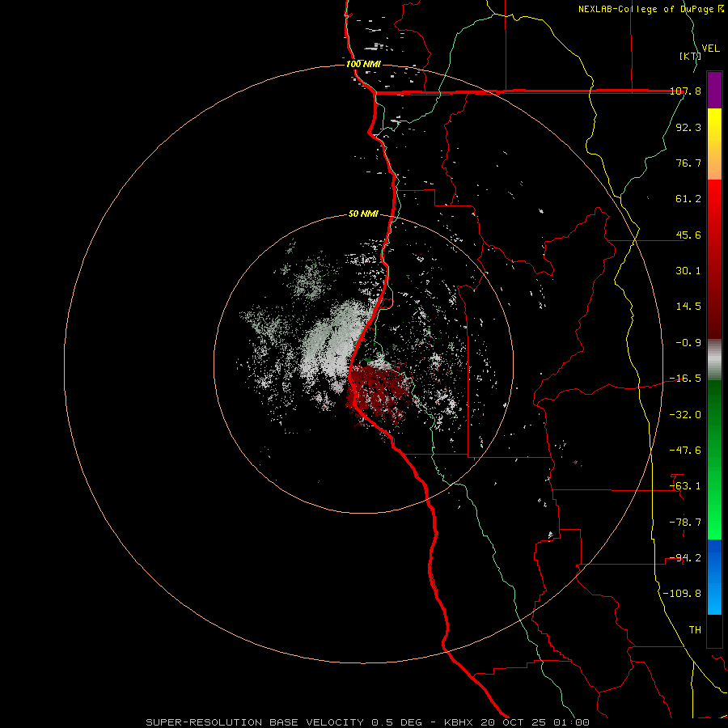Select the -63.1 legend value
The width and height of the screenshot is (728, 728).
(685, 486)
